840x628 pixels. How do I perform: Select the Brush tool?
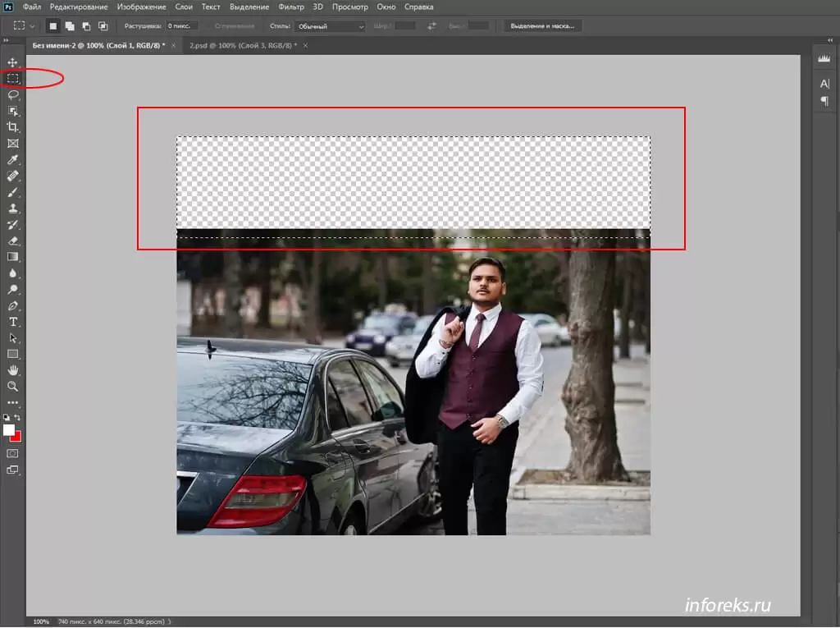point(12,192)
